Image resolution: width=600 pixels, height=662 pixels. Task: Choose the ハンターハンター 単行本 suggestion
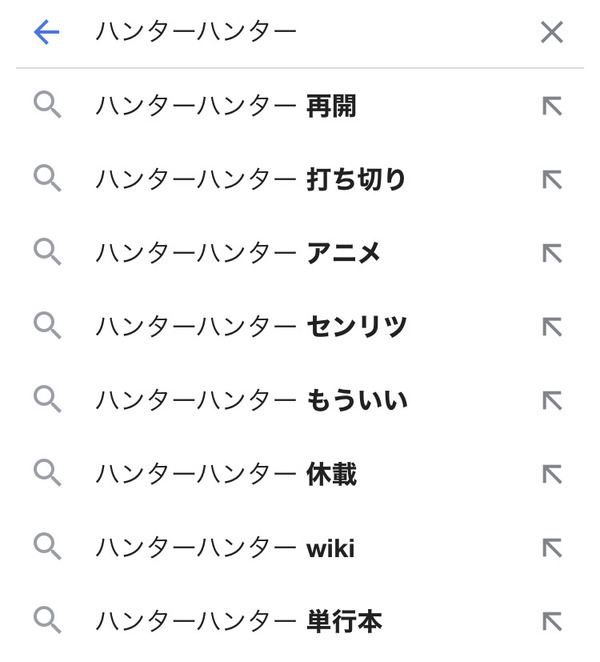pyautogui.click(x=238, y=622)
